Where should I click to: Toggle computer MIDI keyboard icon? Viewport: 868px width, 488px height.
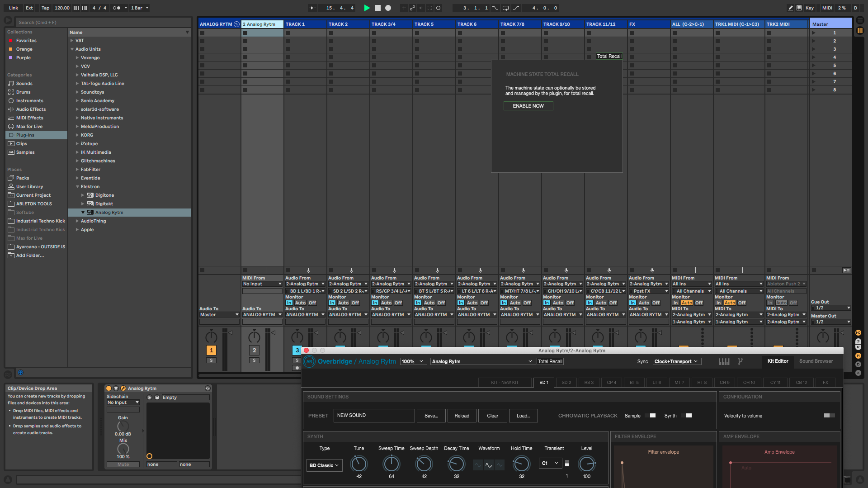click(799, 8)
